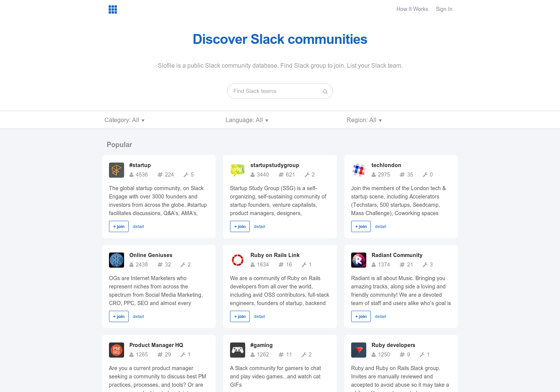Viewport: 560px width, 392px height.
Task: Click member count 4536 on #startup
Action: (x=142, y=175)
